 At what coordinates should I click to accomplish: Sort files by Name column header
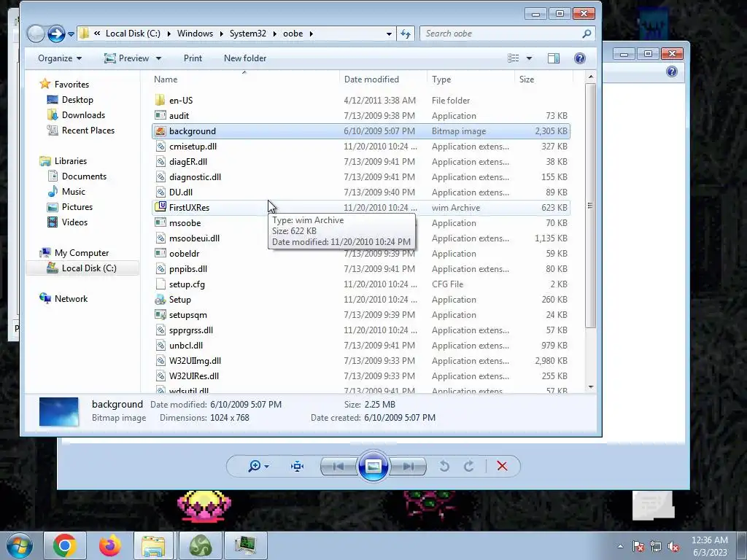(x=245, y=79)
